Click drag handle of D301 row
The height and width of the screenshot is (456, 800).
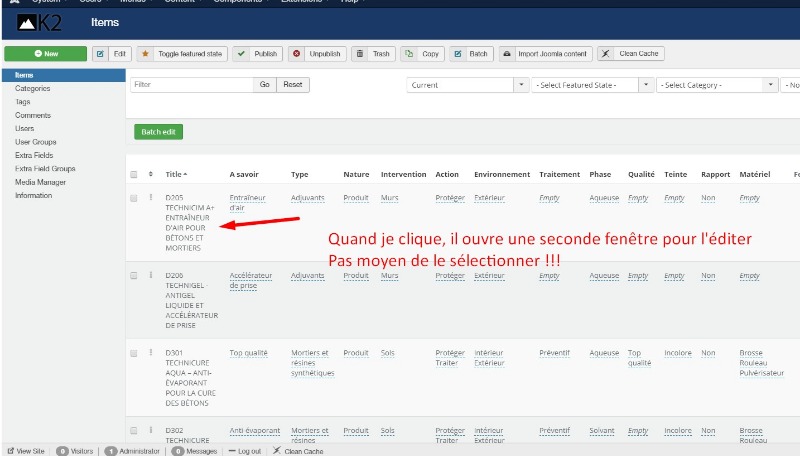[x=151, y=352]
